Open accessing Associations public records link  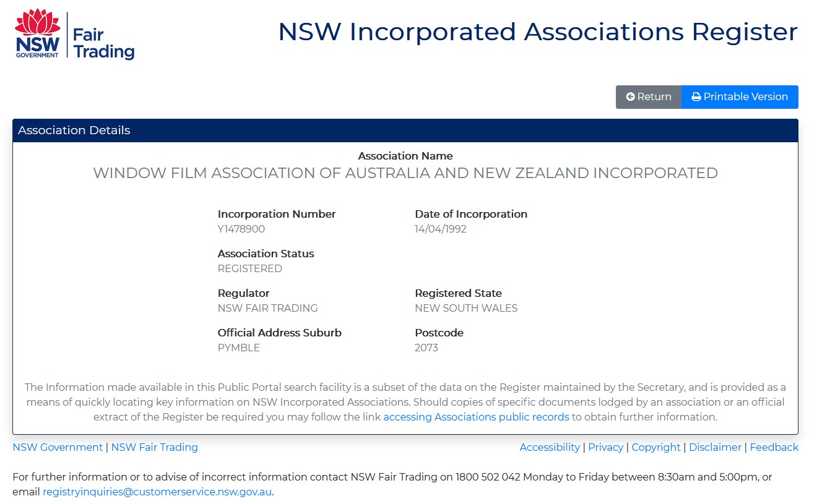476,417
